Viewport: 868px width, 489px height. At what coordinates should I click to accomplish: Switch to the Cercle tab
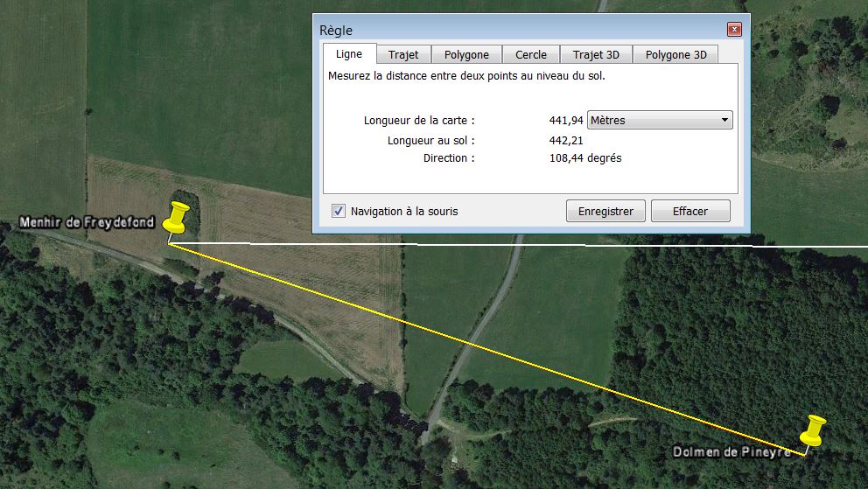[x=531, y=54]
